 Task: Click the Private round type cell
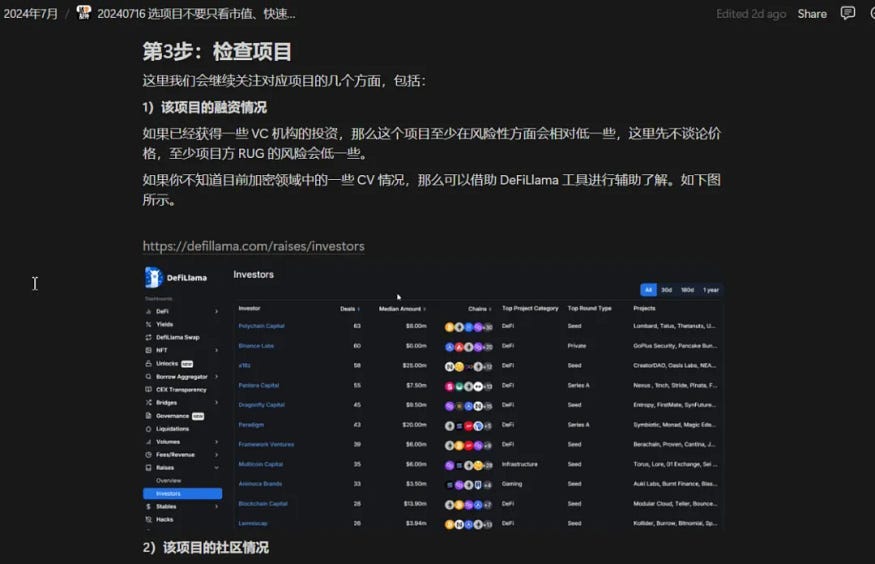click(x=576, y=346)
